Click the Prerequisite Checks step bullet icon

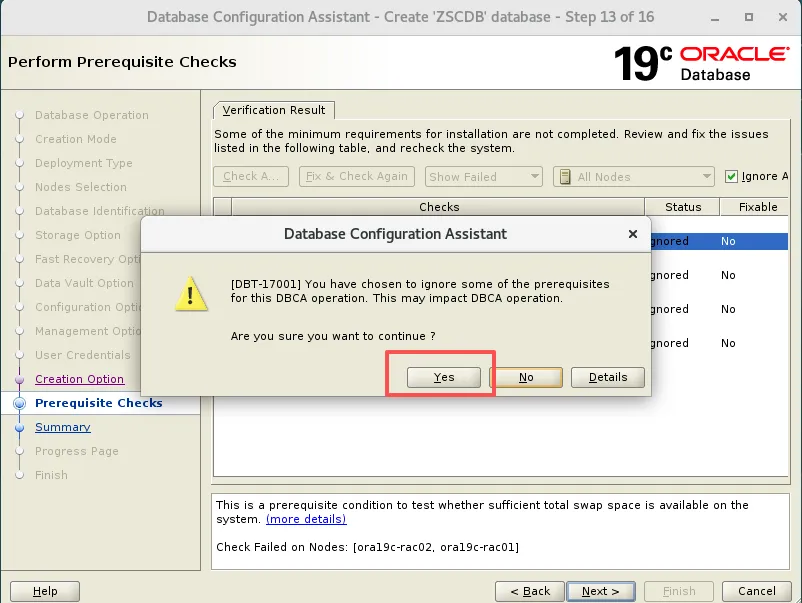[19, 403]
